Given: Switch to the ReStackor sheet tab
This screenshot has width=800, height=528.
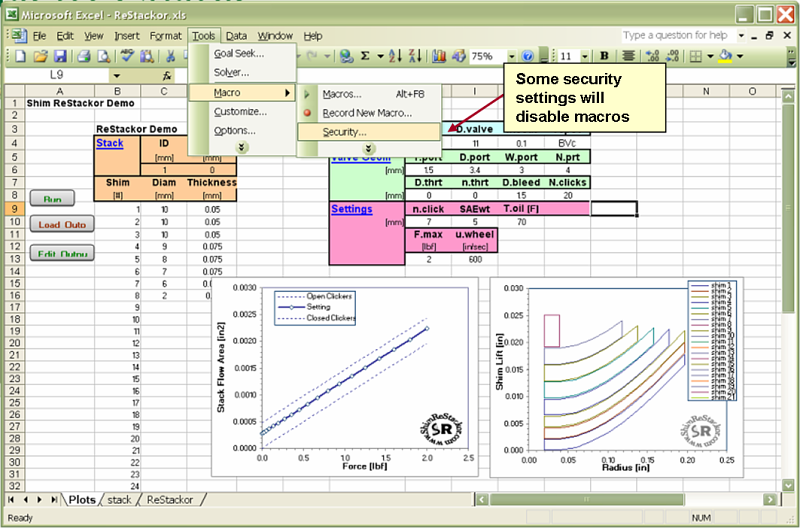Looking at the screenshot, I should tap(170, 500).
